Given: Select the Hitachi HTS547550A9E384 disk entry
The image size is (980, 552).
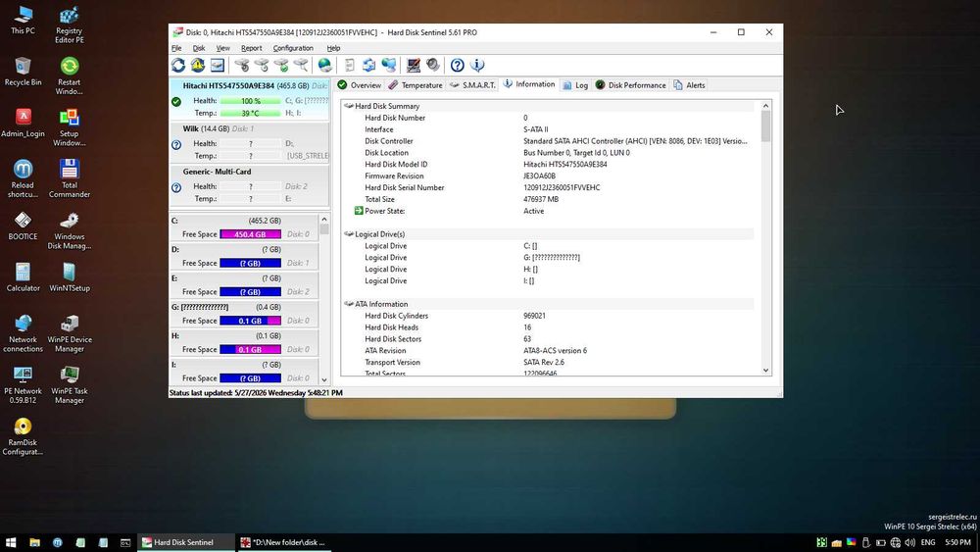Looking at the screenshot, I should point(249,99).
